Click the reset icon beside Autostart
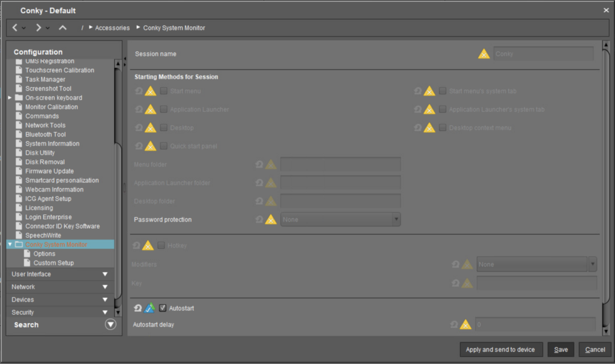615x364 pixels. point(138,308)
